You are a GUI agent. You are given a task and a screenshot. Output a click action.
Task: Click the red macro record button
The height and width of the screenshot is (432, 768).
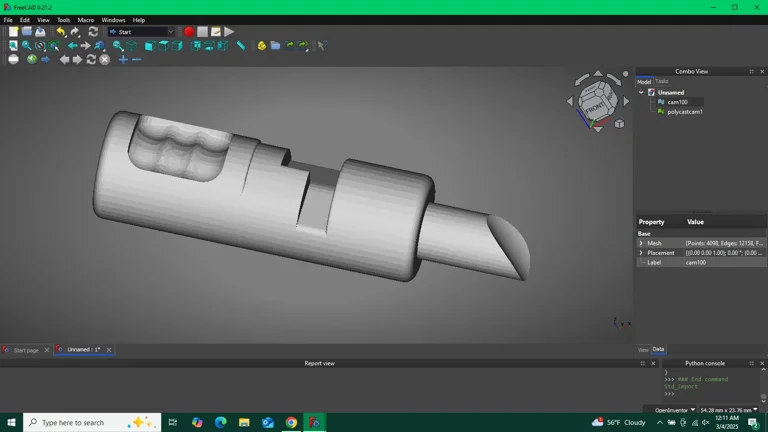coord(189,32)
